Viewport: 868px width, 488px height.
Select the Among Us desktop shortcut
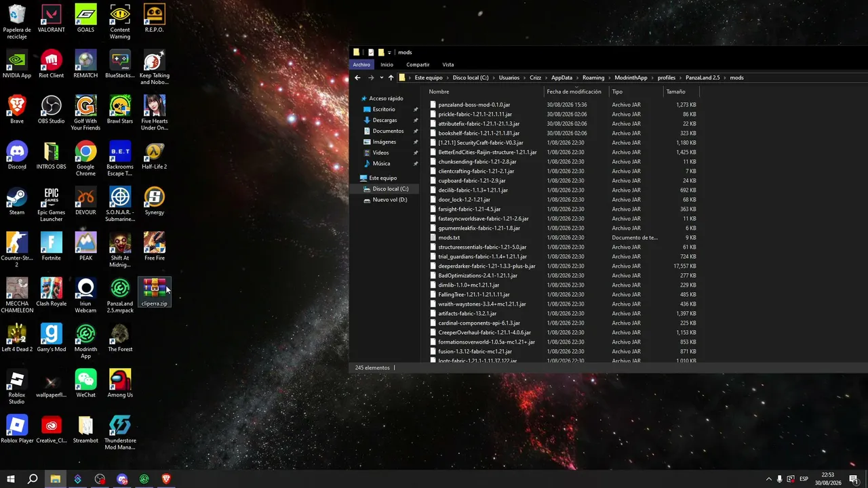click(120, 383)
